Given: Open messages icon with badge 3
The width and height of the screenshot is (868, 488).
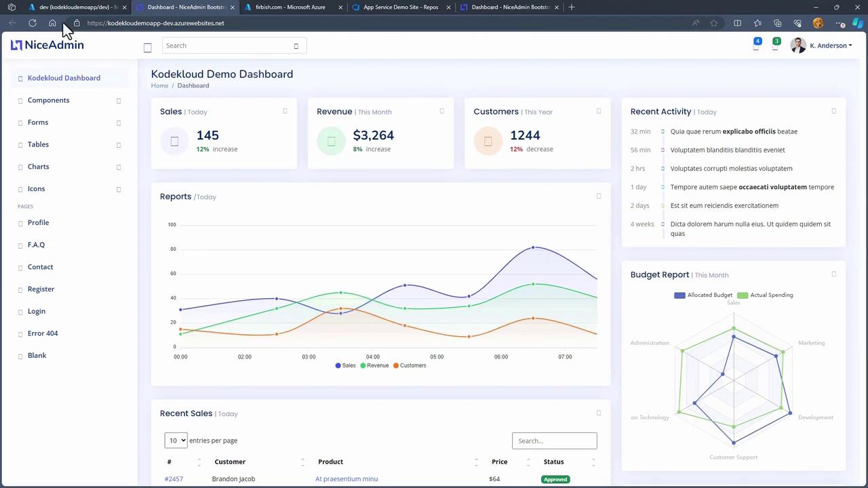Looking at the screenshot, I should 775,46.
